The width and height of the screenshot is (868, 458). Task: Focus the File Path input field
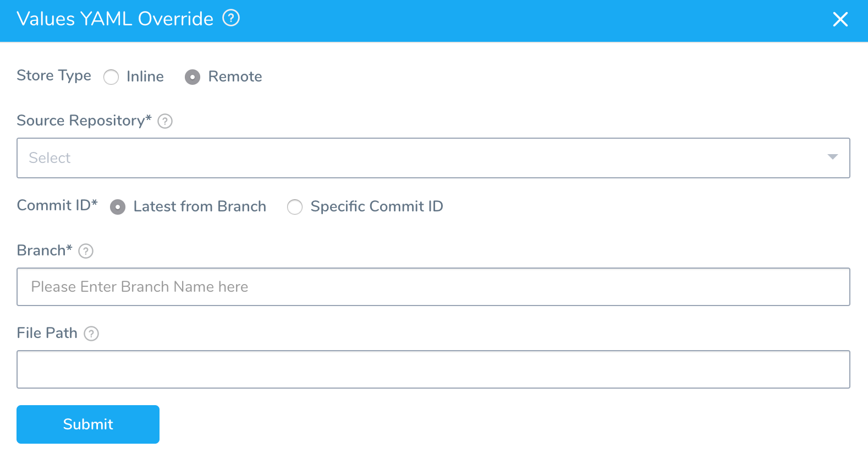click(433, 369)
